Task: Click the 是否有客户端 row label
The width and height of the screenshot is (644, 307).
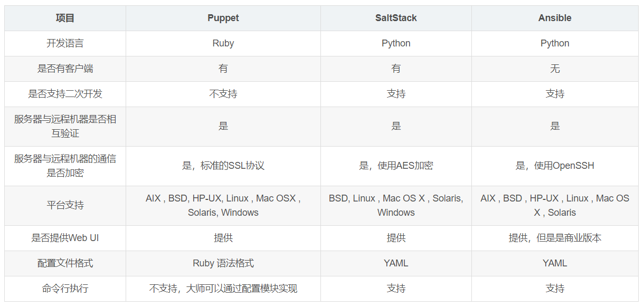Action: [65, 69]
